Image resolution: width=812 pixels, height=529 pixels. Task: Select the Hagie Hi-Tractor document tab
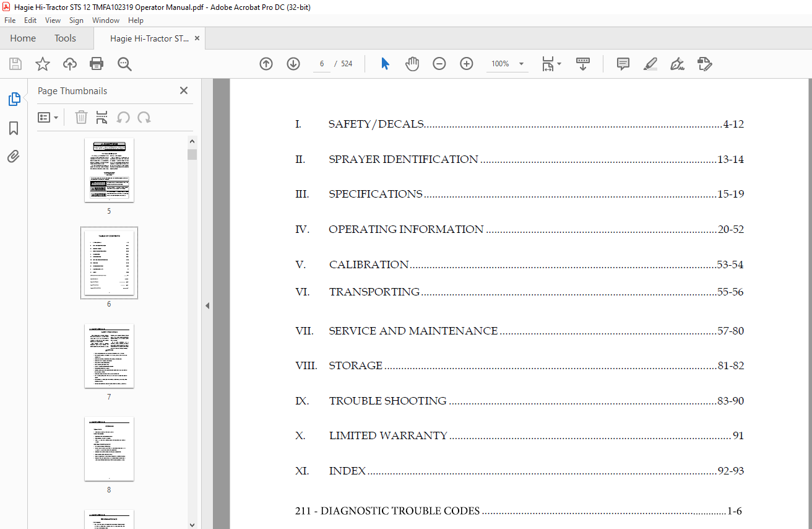click(x=150, y=38)
